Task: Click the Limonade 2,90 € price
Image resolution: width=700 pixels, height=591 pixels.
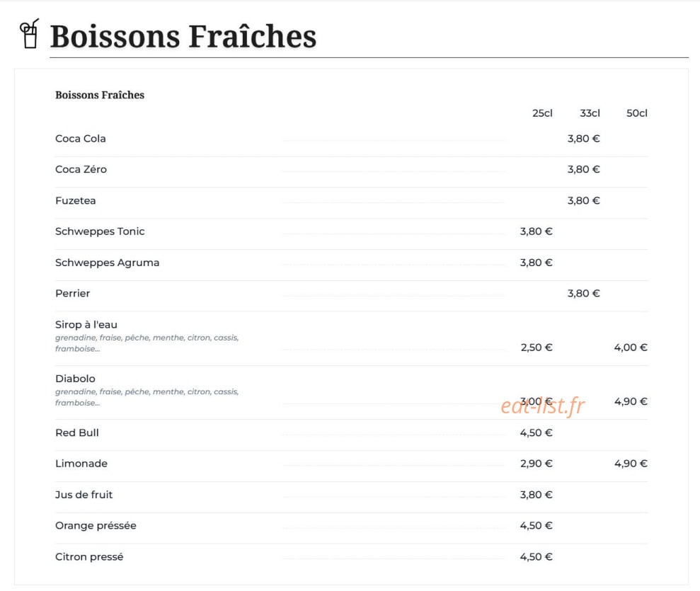Action: 537,464
